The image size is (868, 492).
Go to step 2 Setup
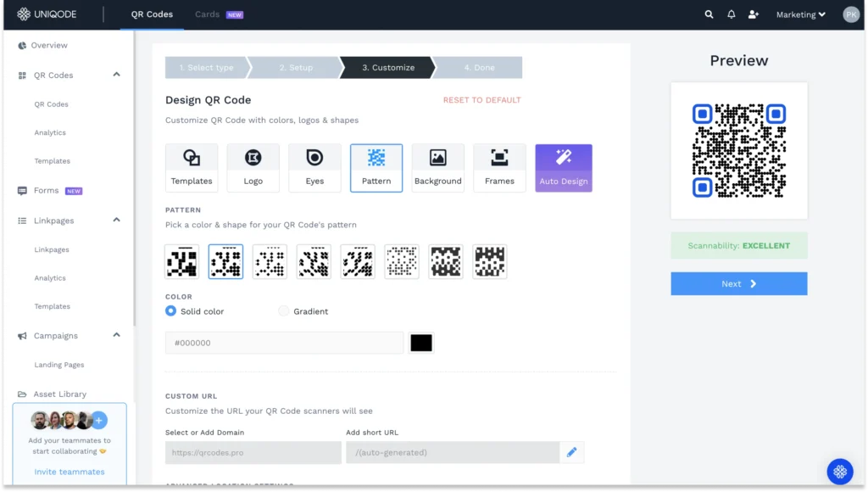tap(296, 68)
